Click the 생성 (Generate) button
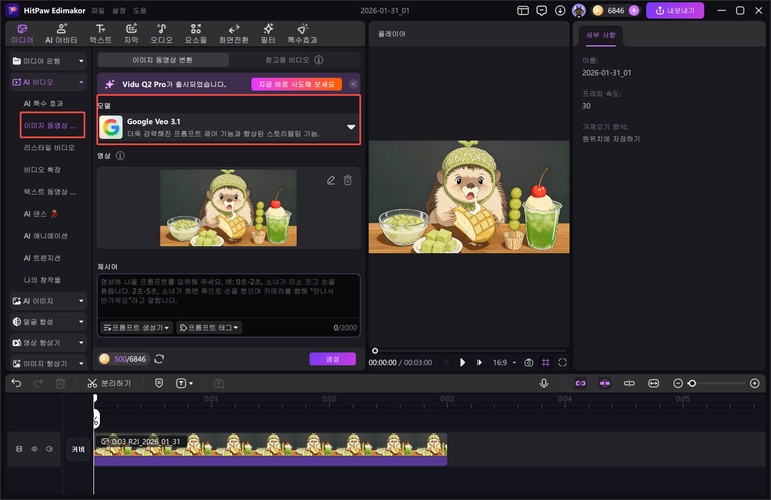 click(332, 359)
